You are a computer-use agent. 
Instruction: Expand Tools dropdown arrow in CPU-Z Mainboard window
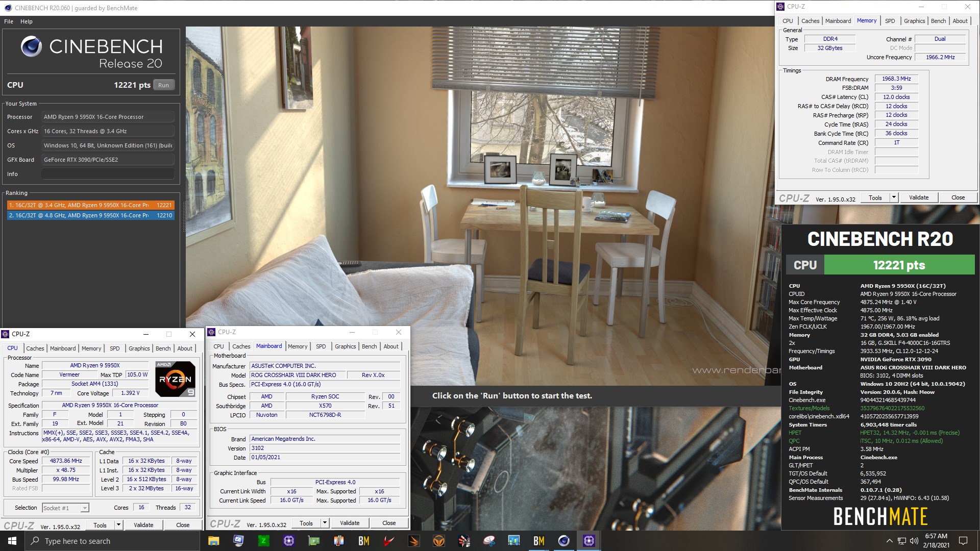325,523
